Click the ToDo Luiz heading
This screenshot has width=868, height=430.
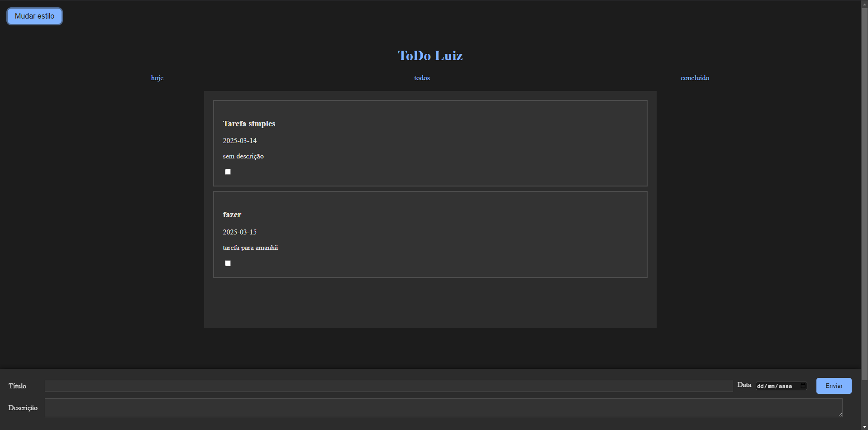pyautogui.click(x=430, y=55)
